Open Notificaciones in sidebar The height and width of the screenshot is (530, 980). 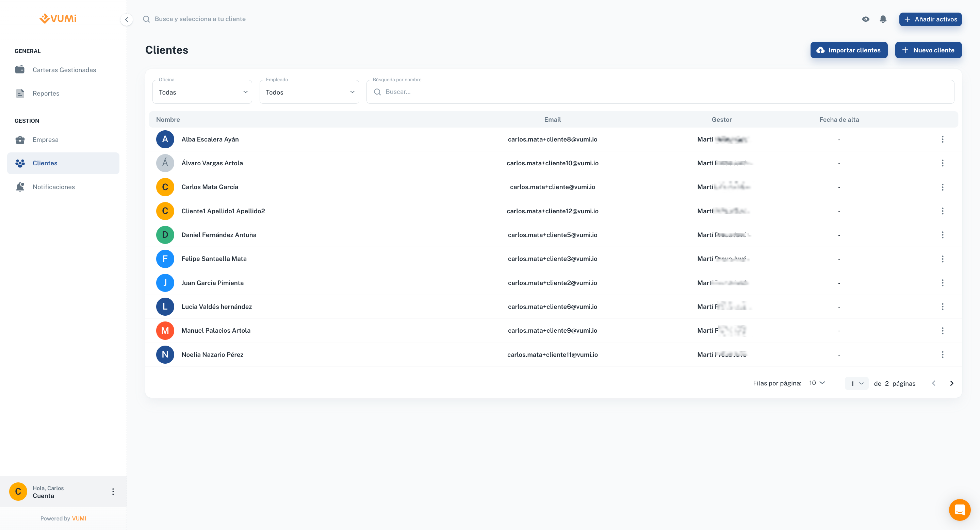63,187
